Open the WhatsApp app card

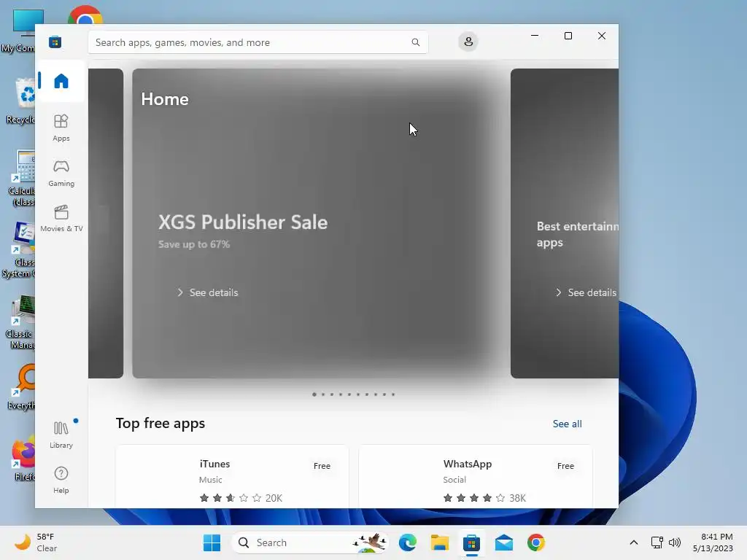476,476
